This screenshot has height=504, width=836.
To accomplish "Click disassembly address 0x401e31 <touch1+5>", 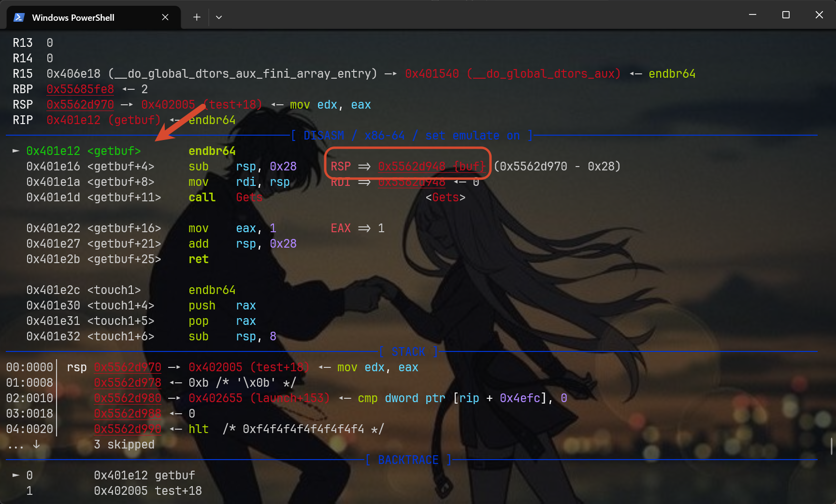I will 90,321.
